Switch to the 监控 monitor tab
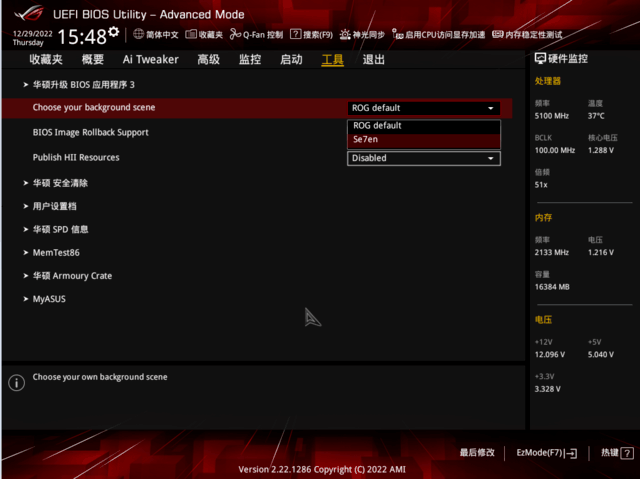 click(250, 60)
